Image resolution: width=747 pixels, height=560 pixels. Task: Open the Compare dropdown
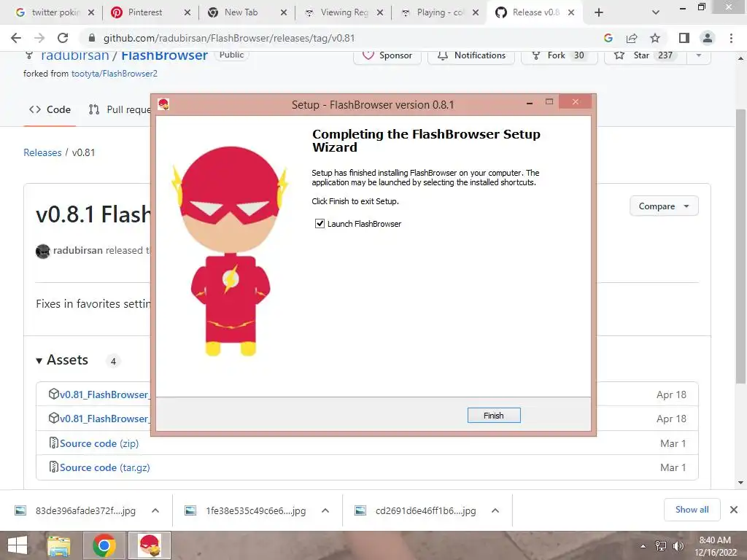[x=664, y=206]
